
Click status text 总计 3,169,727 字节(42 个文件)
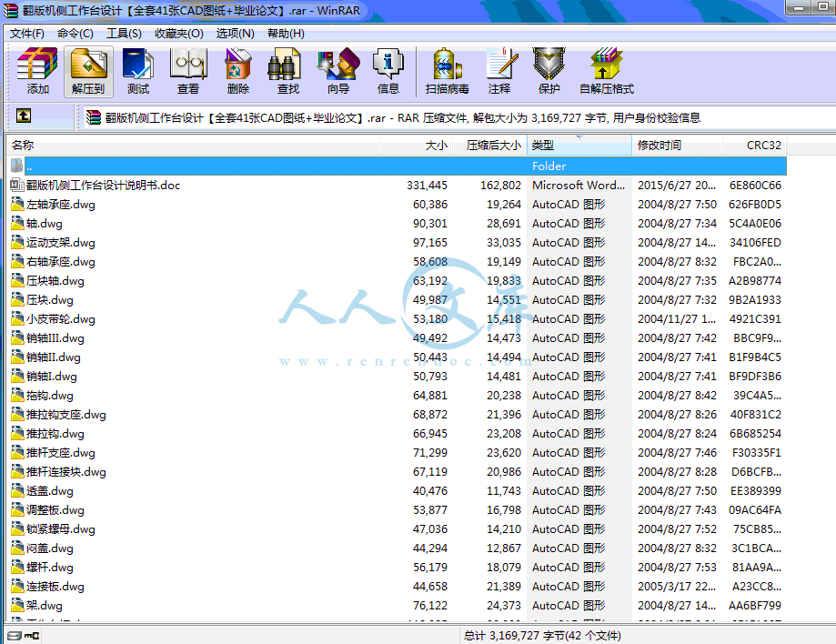point(542,636)
